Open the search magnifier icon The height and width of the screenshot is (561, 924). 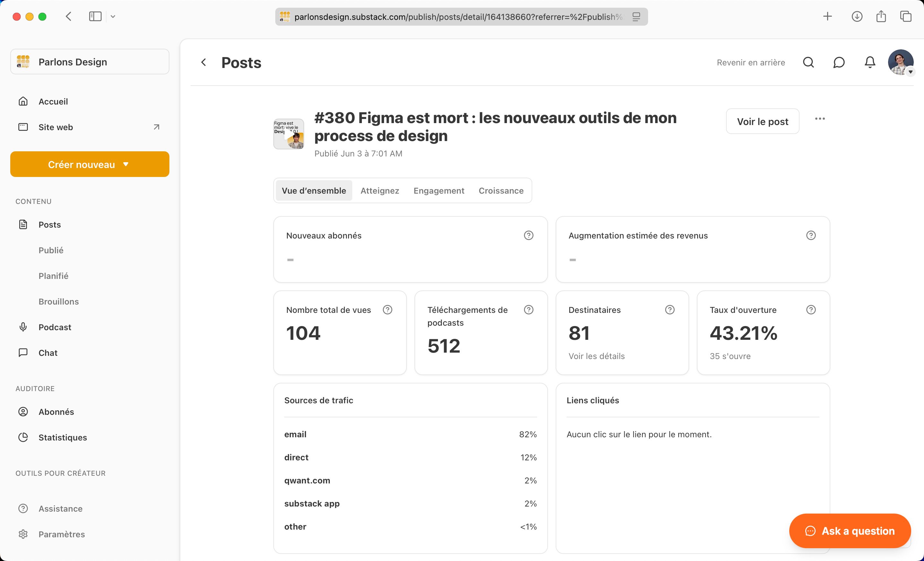tap(809, 62)
